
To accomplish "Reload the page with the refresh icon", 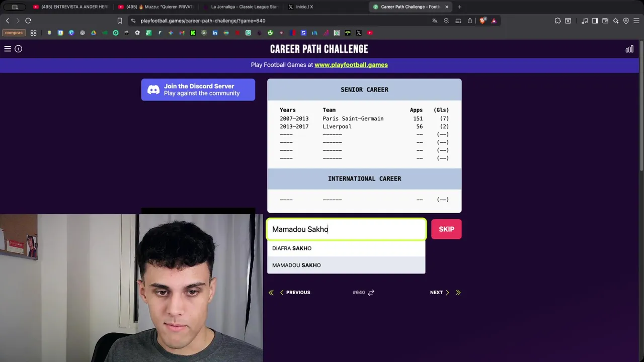I will pyautogui.click(x=28, y=21).
